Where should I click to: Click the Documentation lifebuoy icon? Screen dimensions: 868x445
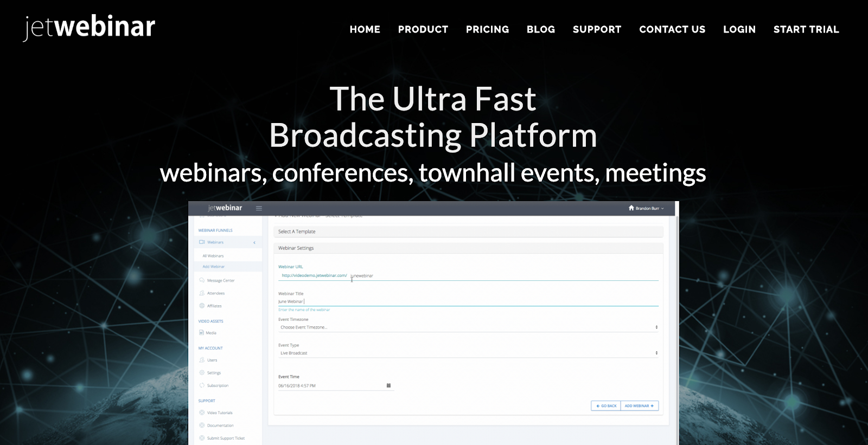(202, 425)
